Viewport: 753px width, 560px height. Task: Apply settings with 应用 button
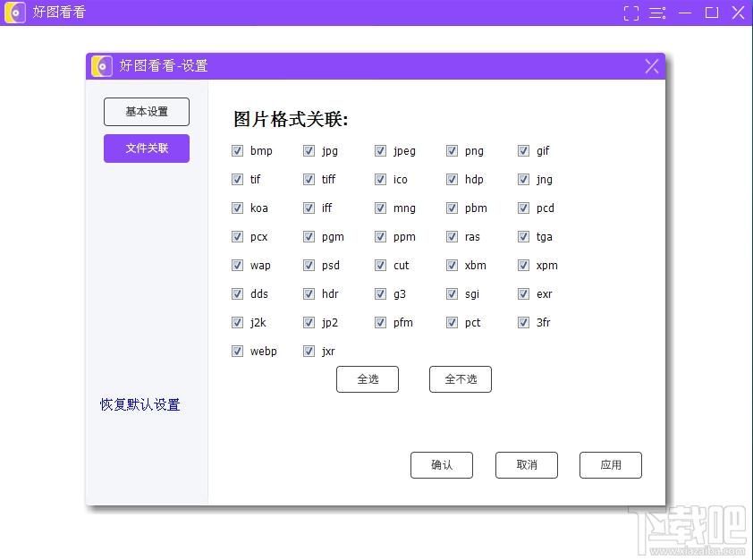(x=611, y=465)
